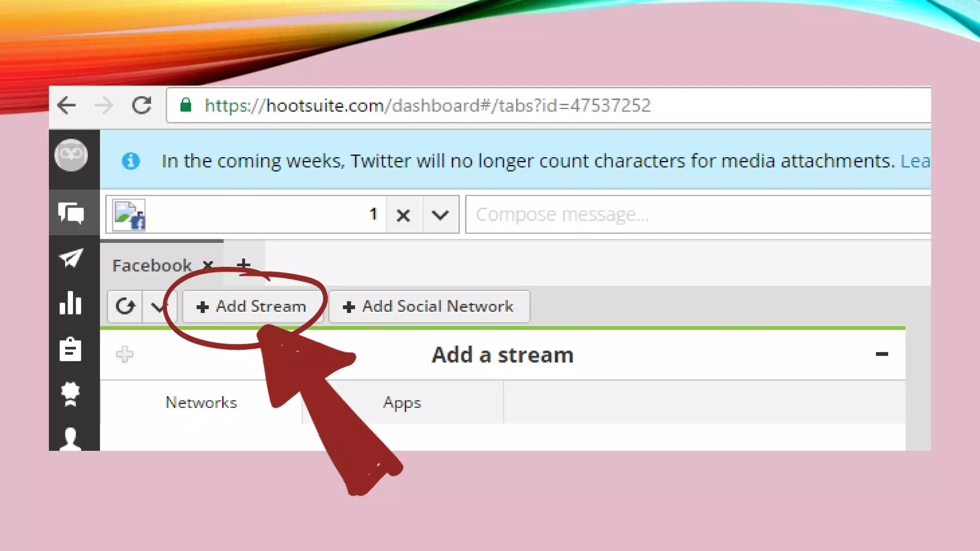Open the refresh interval dropdown chevron
980x551 pixels.
click(x=157, y=307)
